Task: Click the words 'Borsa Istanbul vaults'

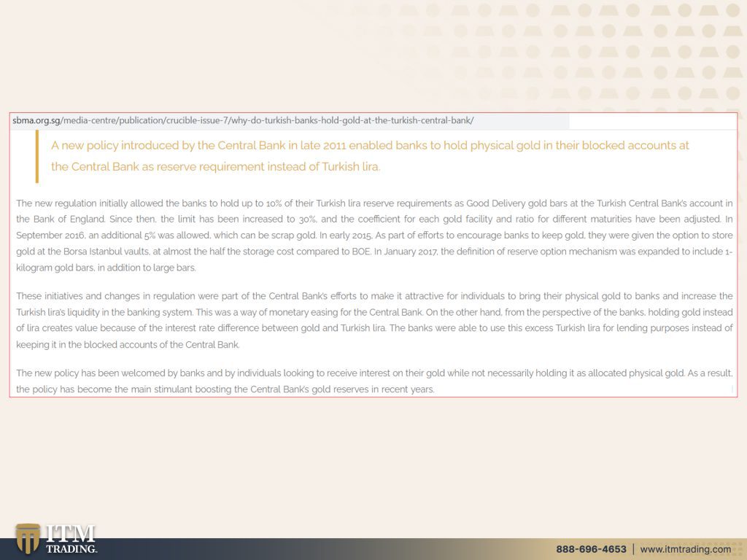Action: (x=106, y=251)
